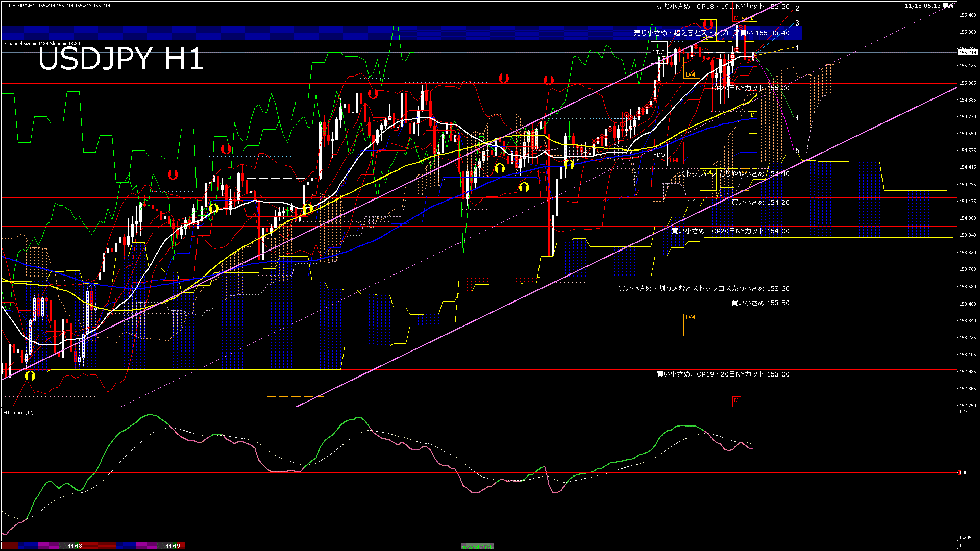Select the white YDC marker box

659,52
